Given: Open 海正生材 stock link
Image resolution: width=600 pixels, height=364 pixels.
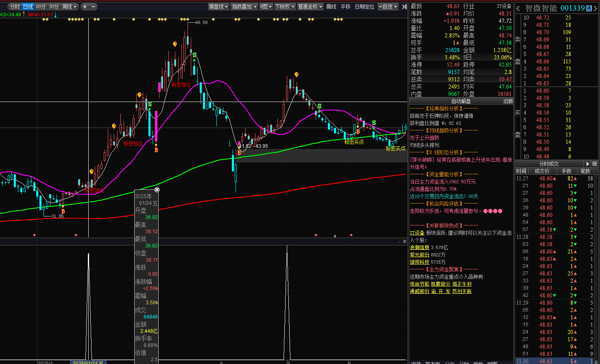Looking at the screenshot, I should coord(462,284).
